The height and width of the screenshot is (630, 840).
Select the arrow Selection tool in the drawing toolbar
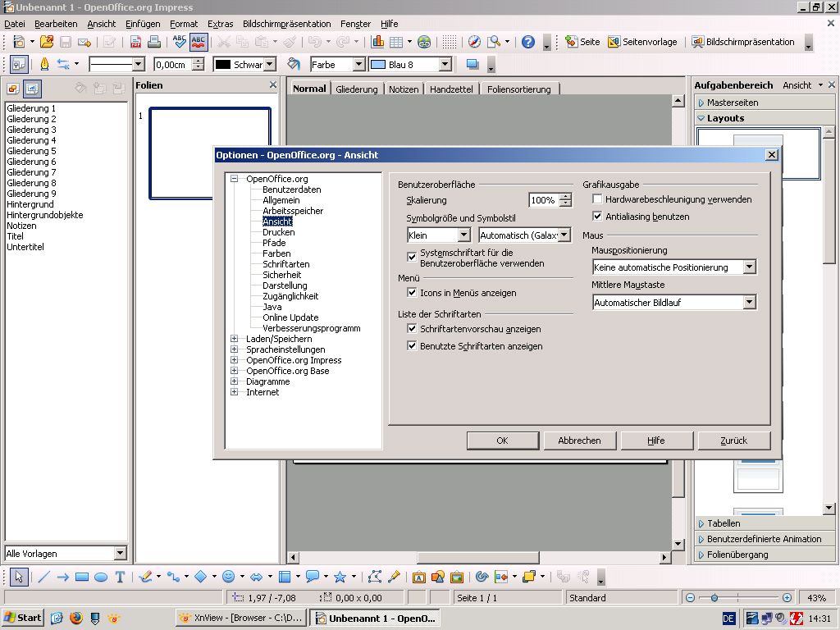point(19,577)
